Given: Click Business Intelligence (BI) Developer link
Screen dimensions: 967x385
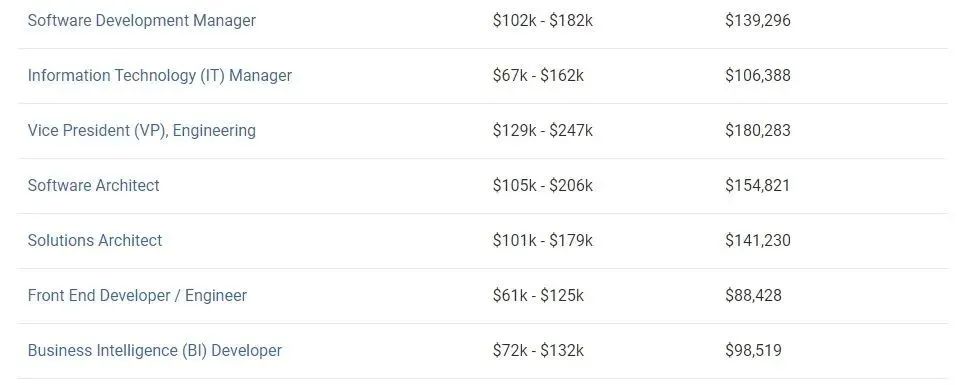Looking at the screenshot, I should (154, 350).
